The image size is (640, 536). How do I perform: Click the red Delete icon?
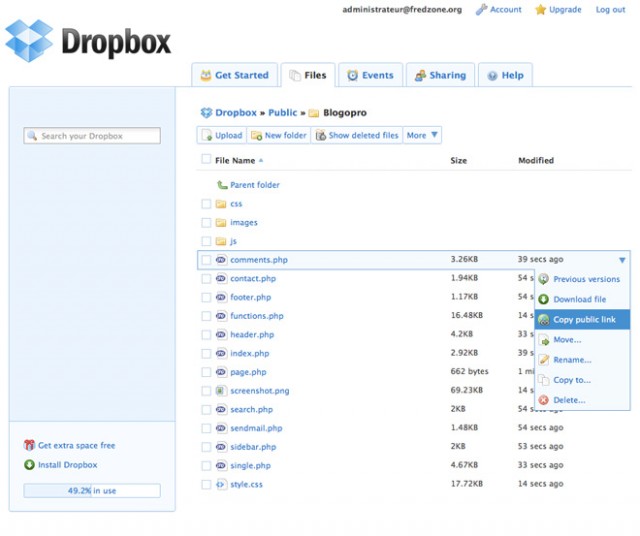click(x=544, y=400)
